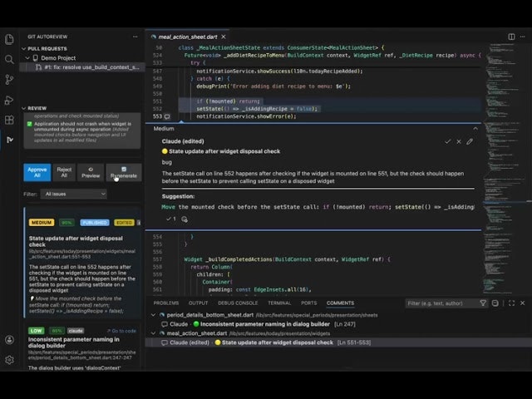Click the Go to code link
The width and height of the screenshot is (532, 399).
[122, 331]
